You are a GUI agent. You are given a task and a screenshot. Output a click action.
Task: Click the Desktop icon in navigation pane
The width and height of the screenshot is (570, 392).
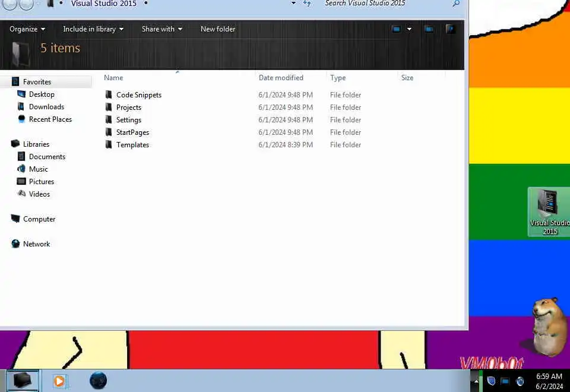pos(21,94)
